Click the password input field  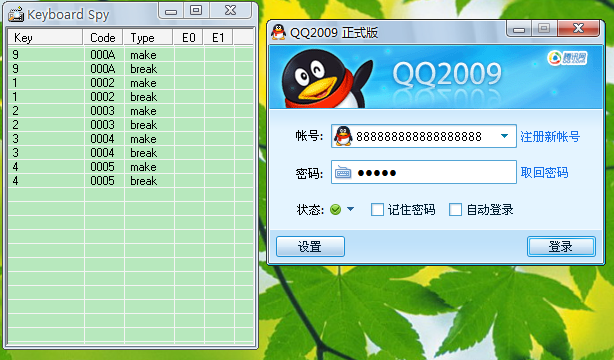(x=424, y=172)
